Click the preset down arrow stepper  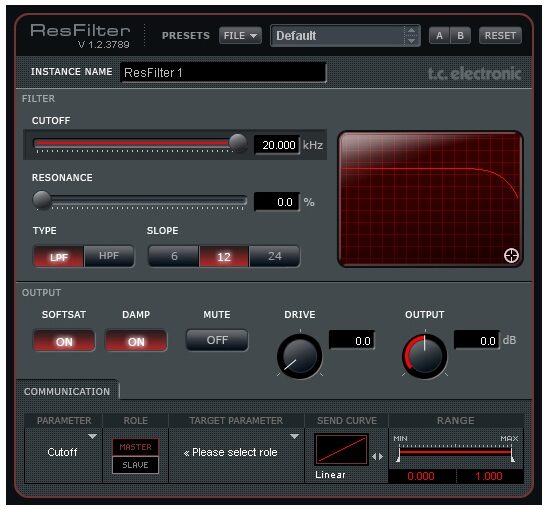(x=411, y=41)
